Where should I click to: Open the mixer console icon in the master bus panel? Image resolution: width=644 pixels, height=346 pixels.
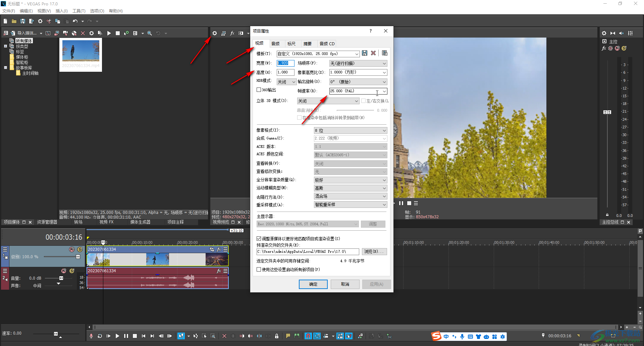point(630,33)
